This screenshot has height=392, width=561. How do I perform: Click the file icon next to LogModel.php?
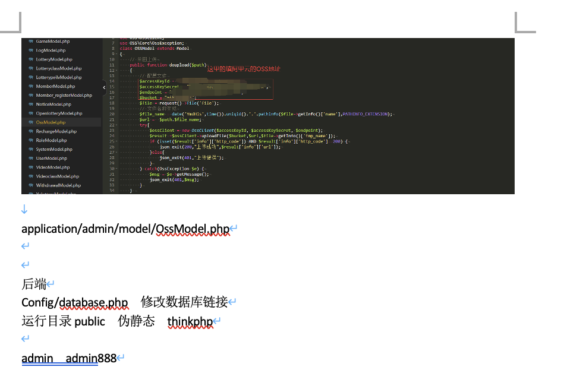coord(30,50)
